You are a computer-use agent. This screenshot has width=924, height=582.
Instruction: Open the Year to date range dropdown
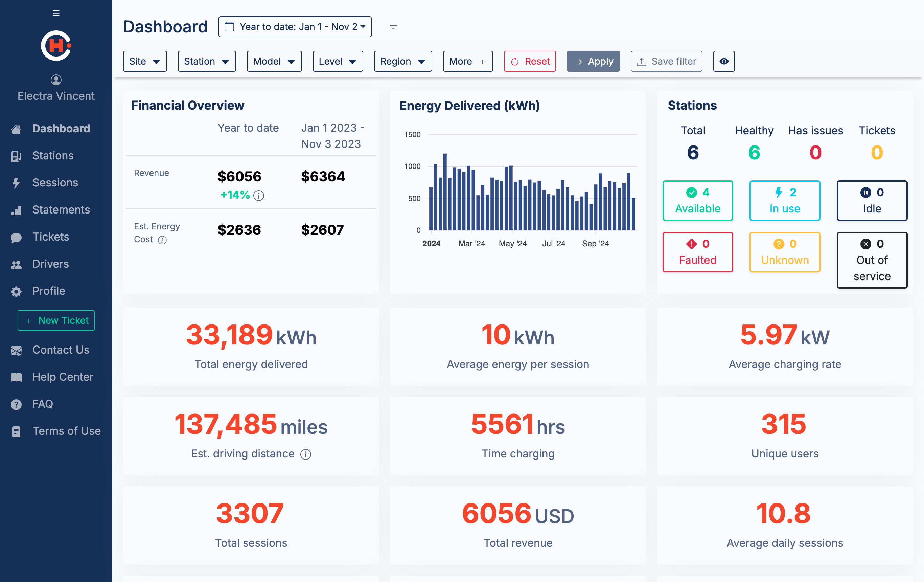295,27
